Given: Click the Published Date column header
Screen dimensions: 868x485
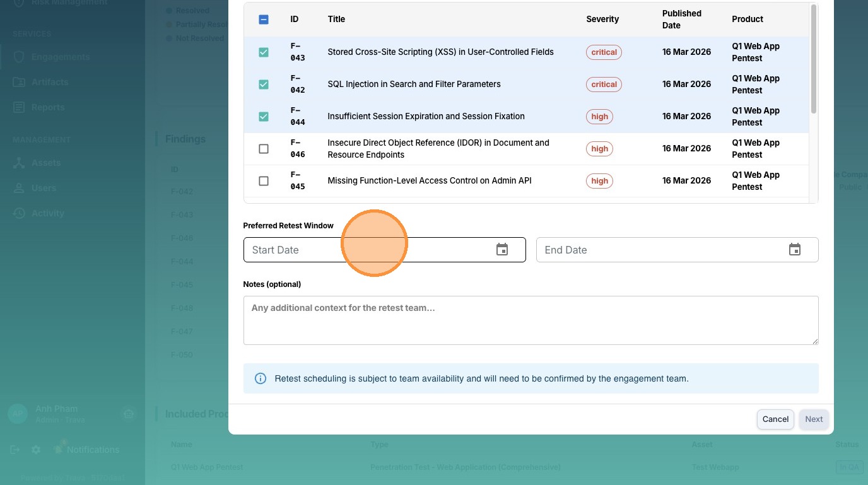Looking at the screenshot, I should tap(681, 19).
